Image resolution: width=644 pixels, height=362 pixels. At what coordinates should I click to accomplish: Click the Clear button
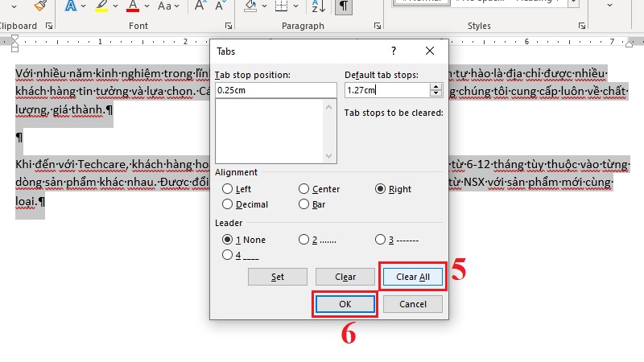345,277
